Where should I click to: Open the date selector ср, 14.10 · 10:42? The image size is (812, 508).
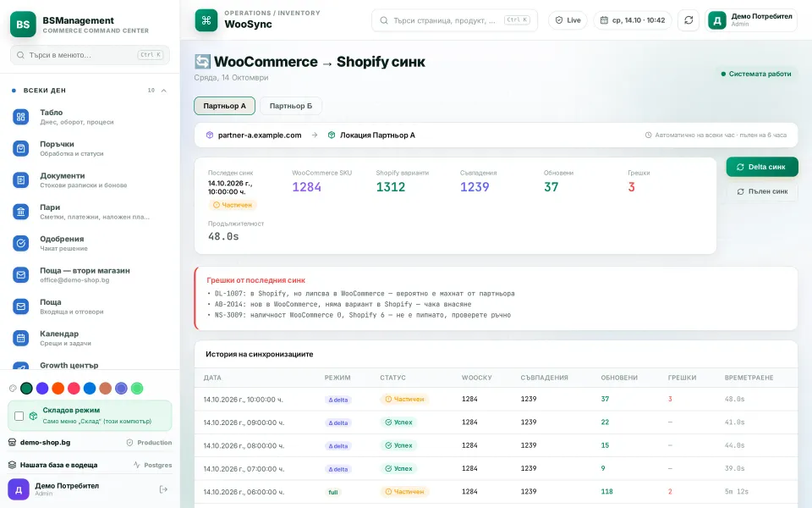(x=633, y=20)
